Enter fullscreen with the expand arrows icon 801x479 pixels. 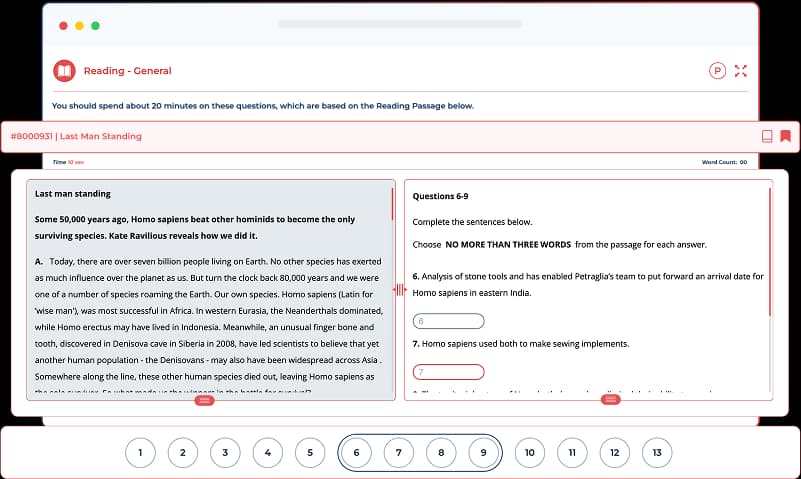pos(741,71)
